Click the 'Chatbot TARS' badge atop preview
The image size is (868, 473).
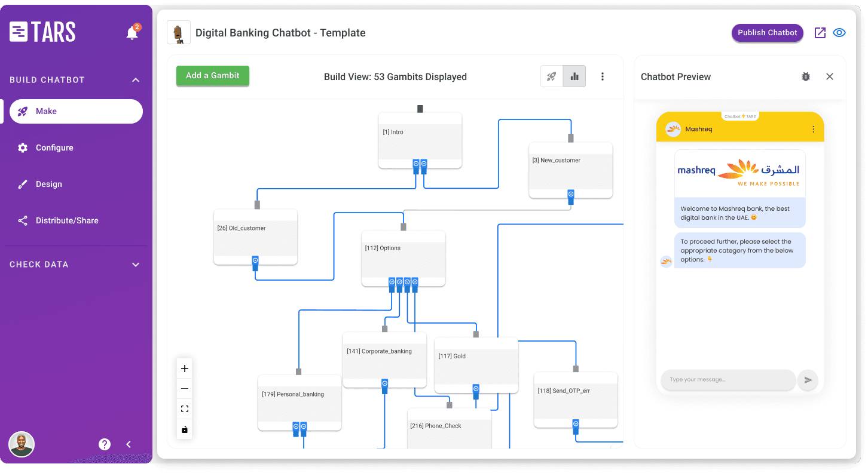click(740, 116)
